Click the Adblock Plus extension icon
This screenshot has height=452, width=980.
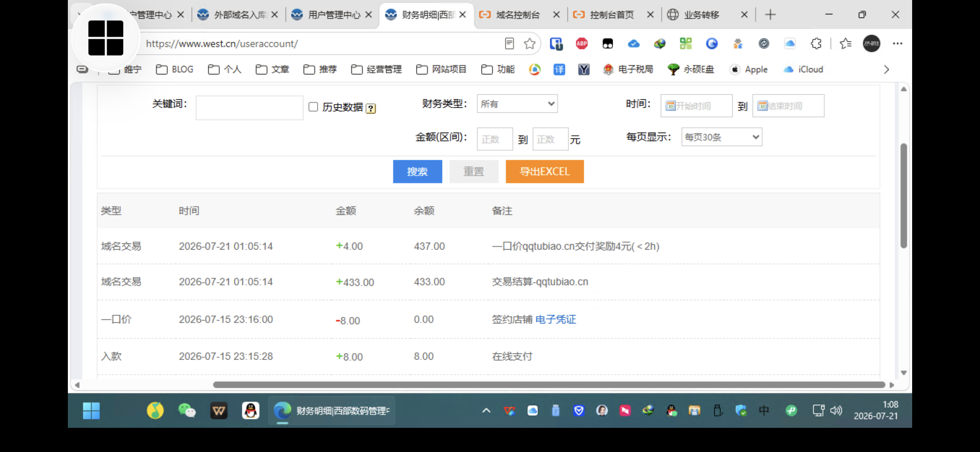tap(582, 44)
